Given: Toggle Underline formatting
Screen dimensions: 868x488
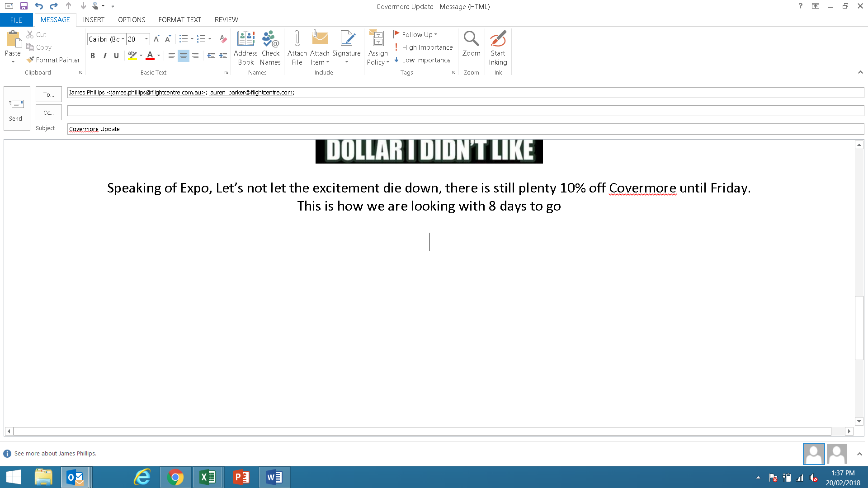Looking at the screenshot, I should pyautogui.click(x=116, y=56).
